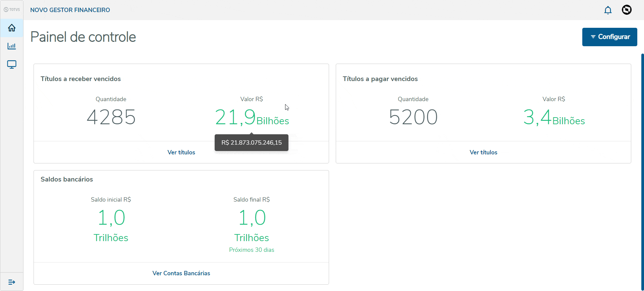Screen dimensions: 644x291
Task: Click the 3,4 Bilhões payables value
Action: coord(554,118)
